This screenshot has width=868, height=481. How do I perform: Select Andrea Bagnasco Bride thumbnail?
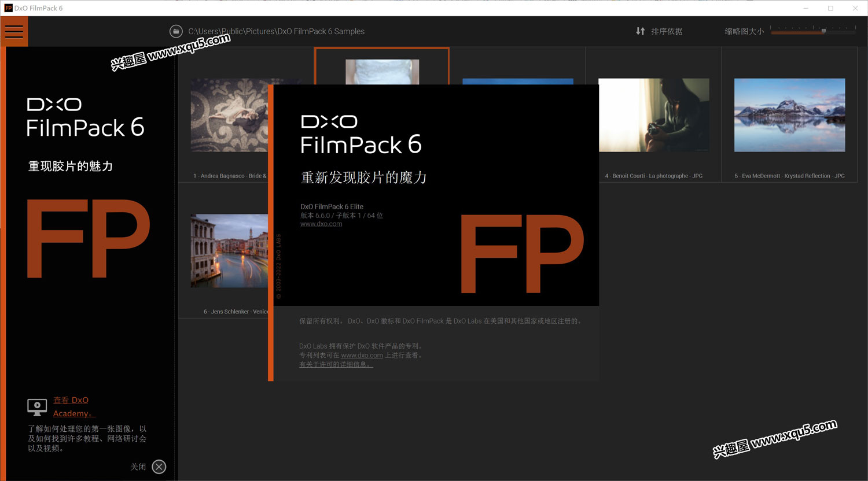[x=230, y=115]
